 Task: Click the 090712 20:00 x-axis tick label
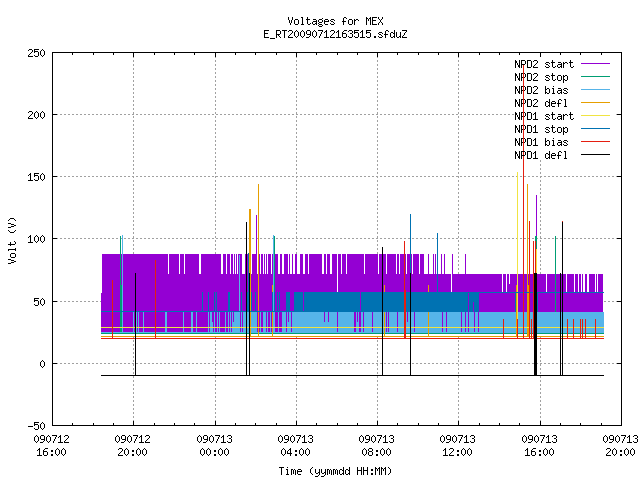click(133, 445)
